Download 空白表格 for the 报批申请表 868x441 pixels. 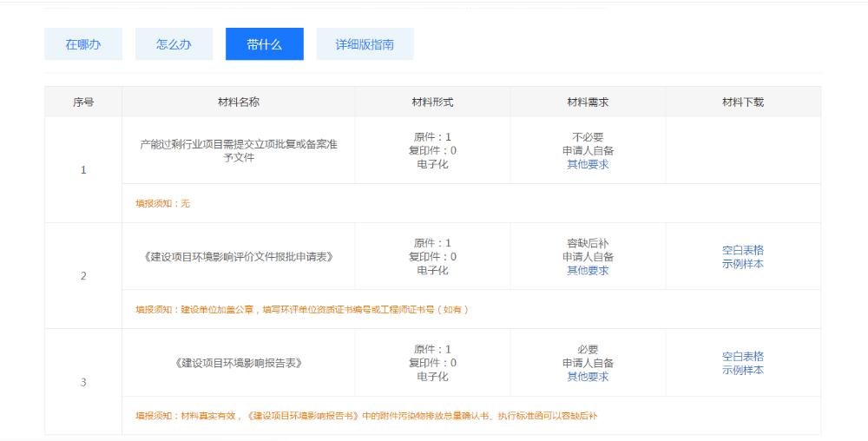(743, 250)
